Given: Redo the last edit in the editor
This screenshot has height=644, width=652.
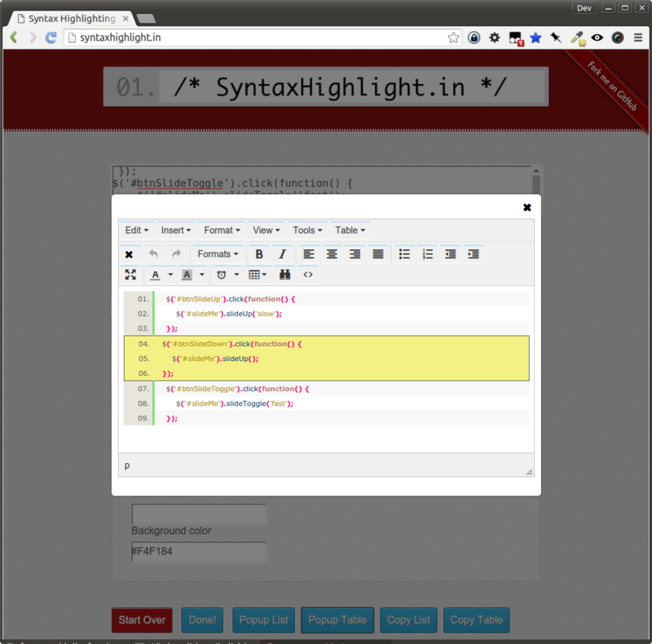Looking at the screenshot, I should click(176, 254).
